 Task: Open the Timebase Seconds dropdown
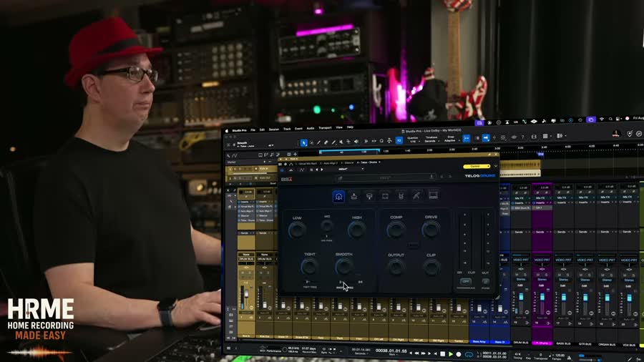click(x=431, y=139)
